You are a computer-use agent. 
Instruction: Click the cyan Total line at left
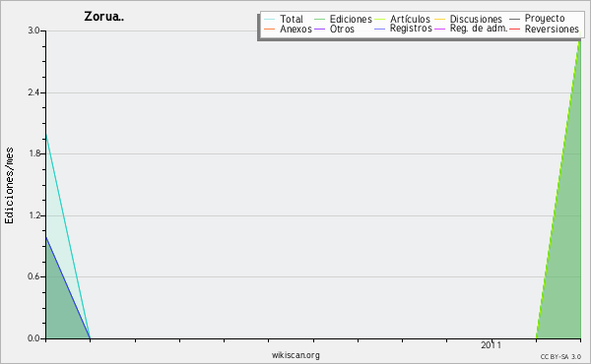(68, 236)
